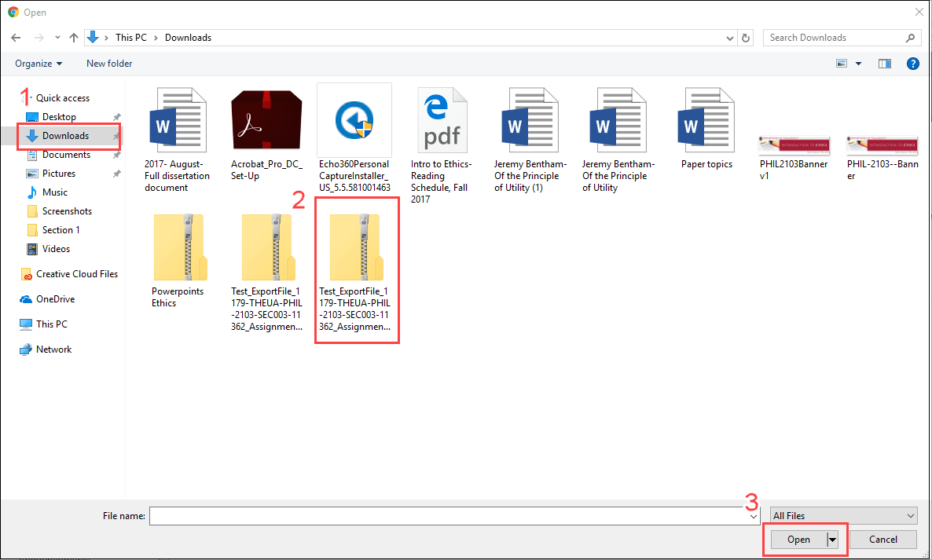Click the search magnifier in Search Downloads
Screen dimensions: 932x560
[910, 37]
